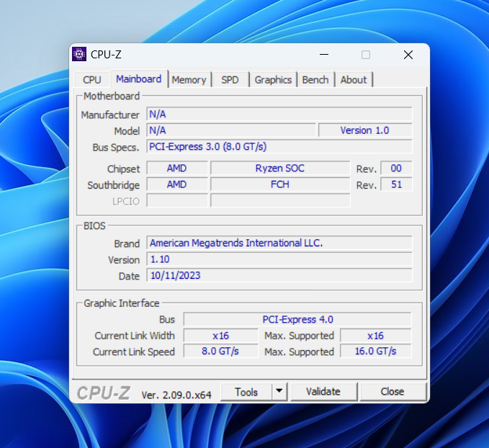Click the Close button at bottom
This screenshot has width=489, height=448.
392,392
